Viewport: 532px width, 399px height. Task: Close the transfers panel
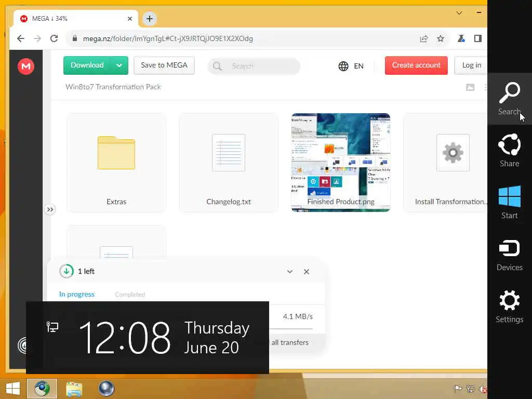pyautogui.click(x=307, y=271)
